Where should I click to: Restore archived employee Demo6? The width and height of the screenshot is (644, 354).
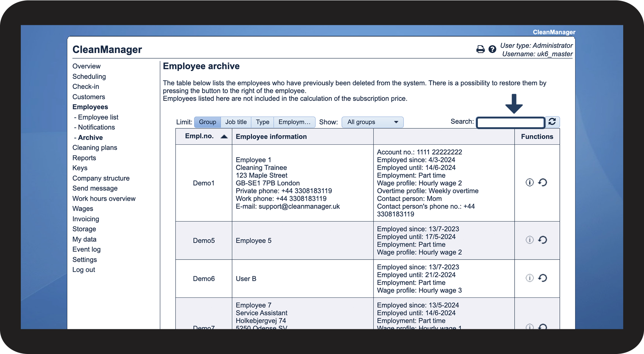tap(543, 278)
